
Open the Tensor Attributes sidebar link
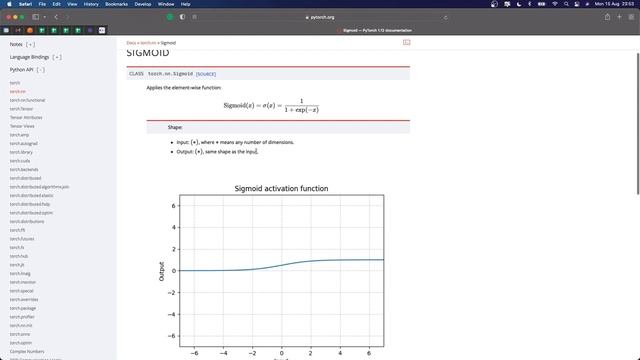tap(26, 118)
